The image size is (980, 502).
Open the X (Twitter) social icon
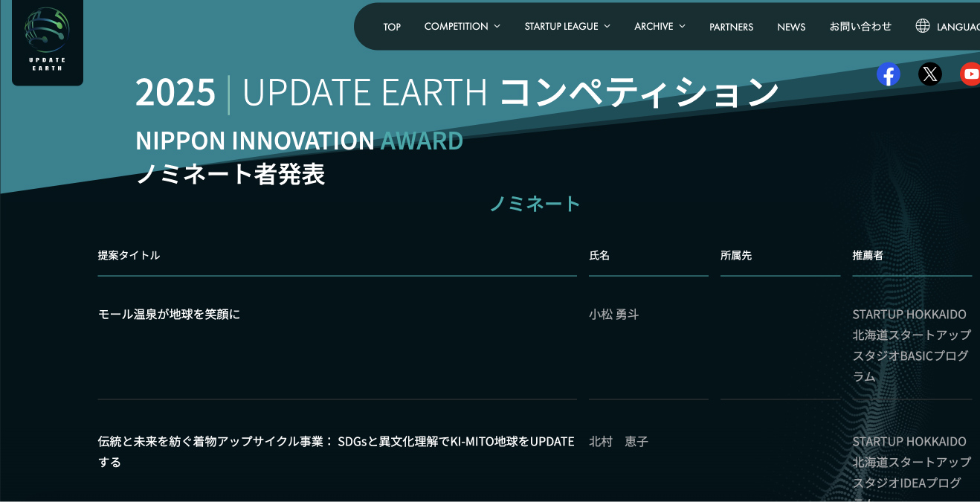tap(930, 74)
